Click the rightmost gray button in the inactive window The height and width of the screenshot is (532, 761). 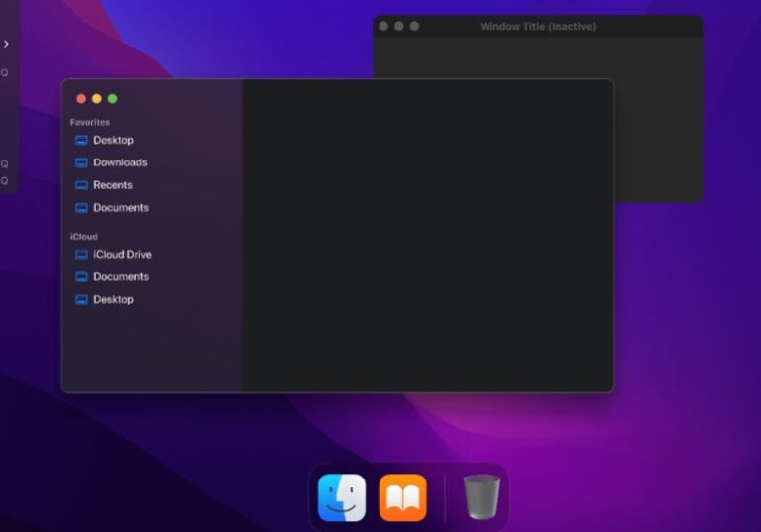coord(414,26)
